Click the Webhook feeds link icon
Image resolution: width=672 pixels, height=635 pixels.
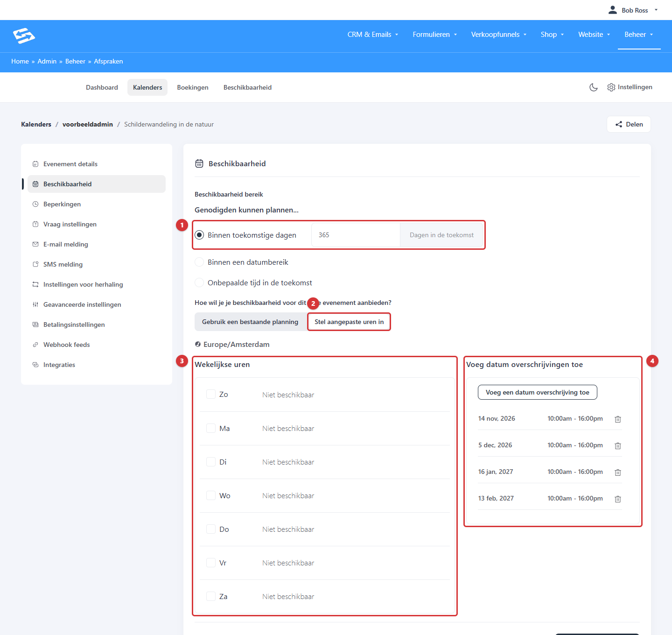[x=35, y=345]
